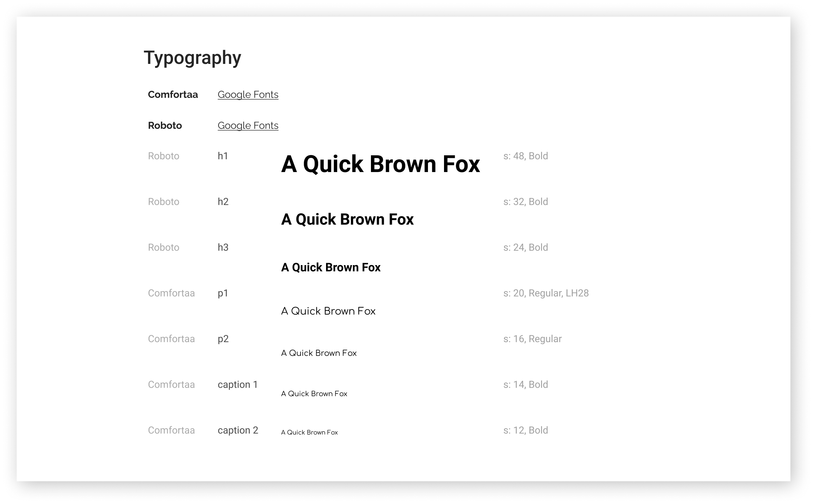Click the h1 sample text A Quick Brown Fox

pyautogui.click(x=380, y=164)
